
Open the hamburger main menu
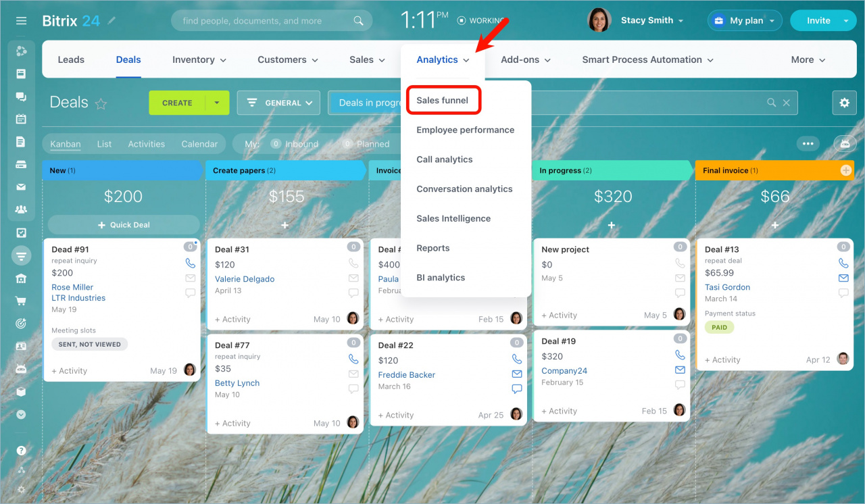point(21,21)
